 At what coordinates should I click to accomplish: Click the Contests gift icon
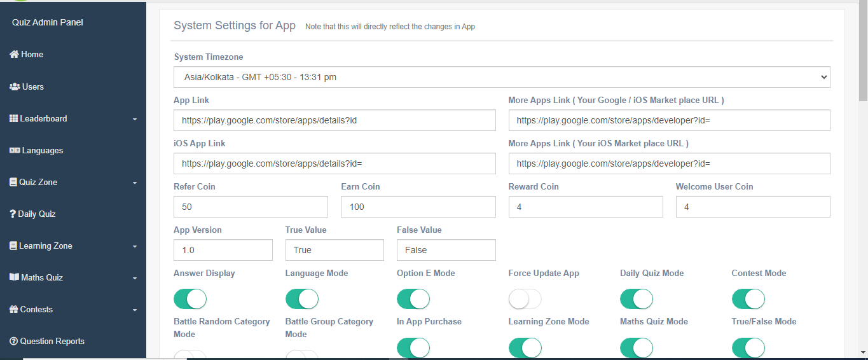(x=14, y=309)
